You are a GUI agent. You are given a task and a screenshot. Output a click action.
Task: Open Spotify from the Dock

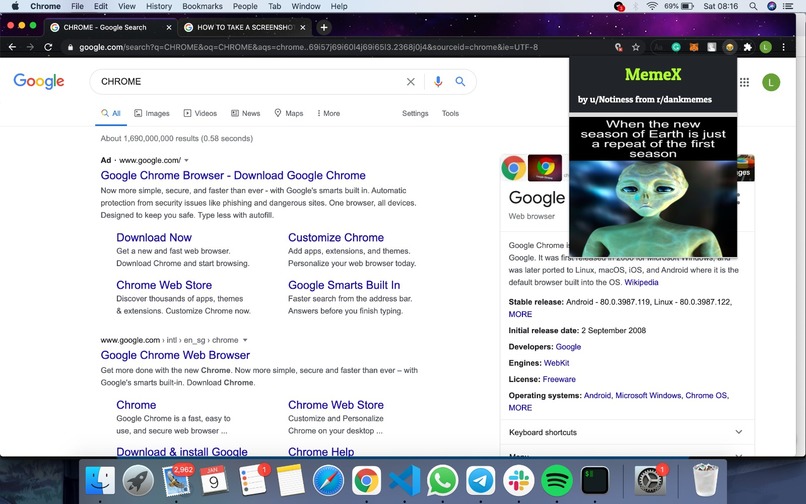557,481
